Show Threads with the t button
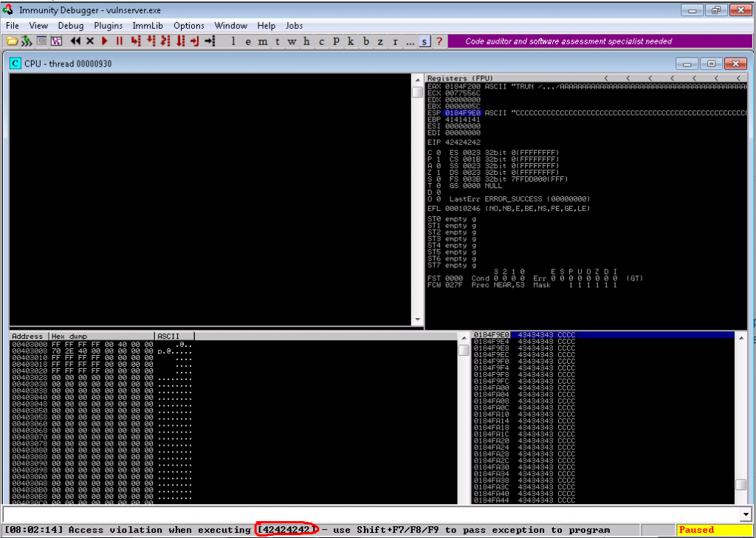 tap(278, 41)
